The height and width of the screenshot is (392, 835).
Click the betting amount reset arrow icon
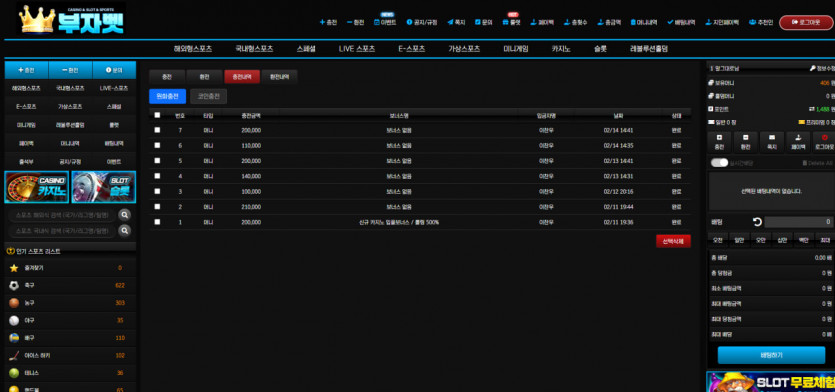[x=757, y=222]
